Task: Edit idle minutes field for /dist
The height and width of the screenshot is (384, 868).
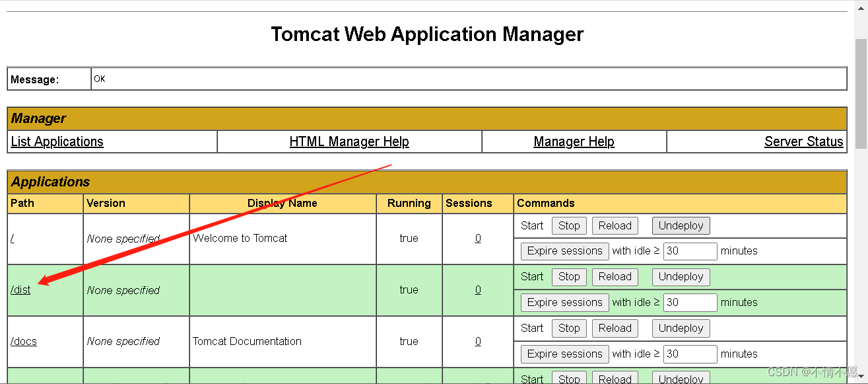Action: (690, 302)
